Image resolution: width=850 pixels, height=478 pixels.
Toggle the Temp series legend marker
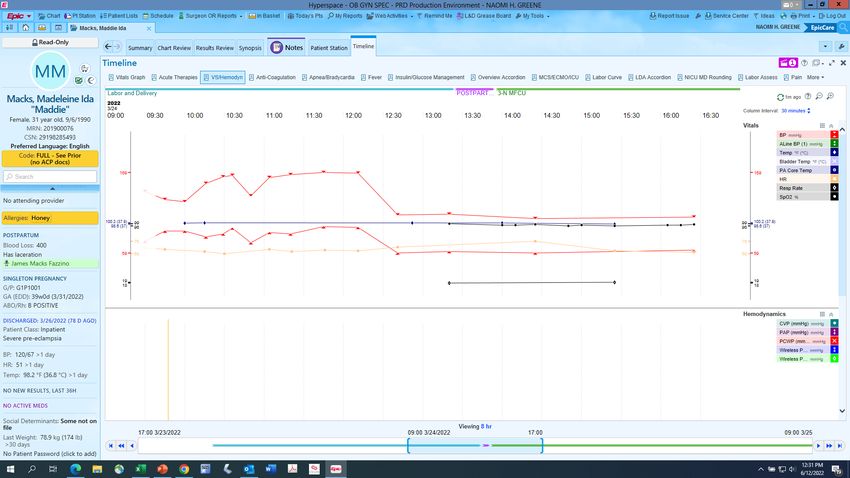click(x=834, y=152)
